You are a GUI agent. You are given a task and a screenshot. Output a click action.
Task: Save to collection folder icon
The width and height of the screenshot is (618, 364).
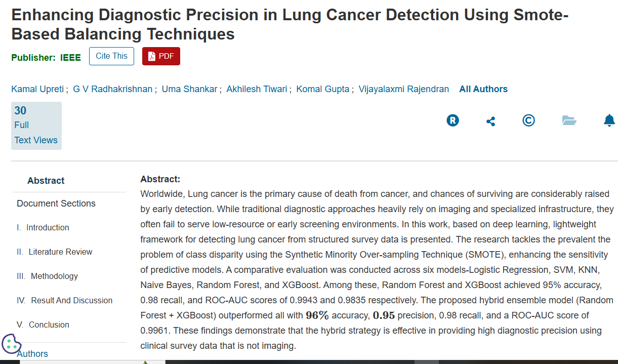pos(569,120)
